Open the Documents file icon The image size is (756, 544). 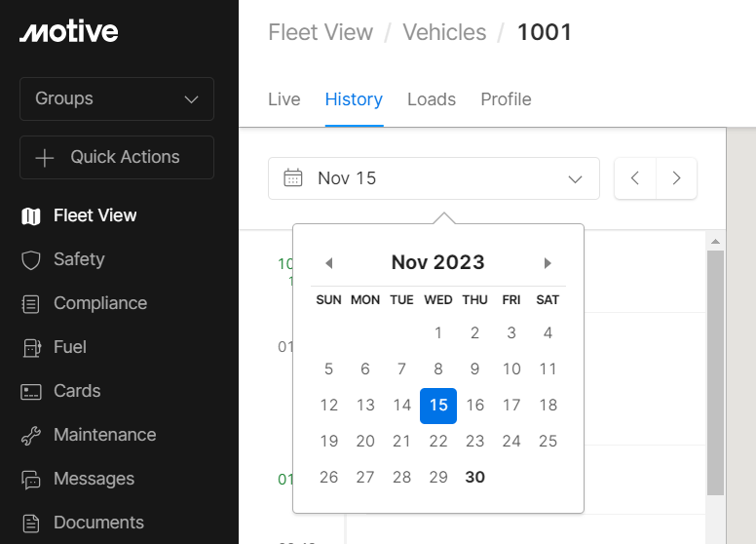(31, 524)
